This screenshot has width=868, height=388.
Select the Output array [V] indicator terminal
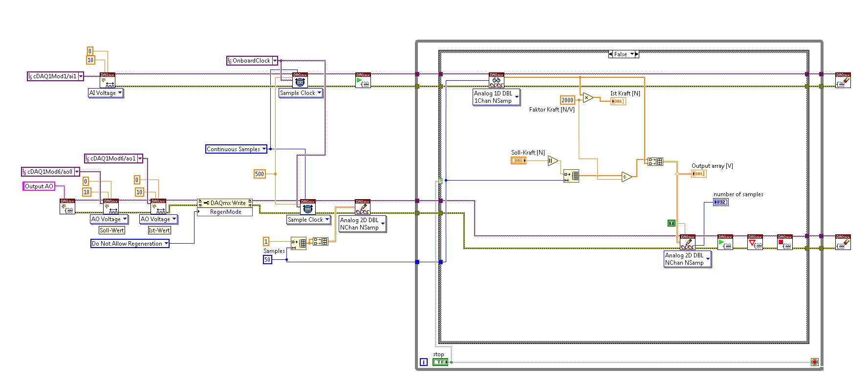pyautogui.click(x=699, y=174)
